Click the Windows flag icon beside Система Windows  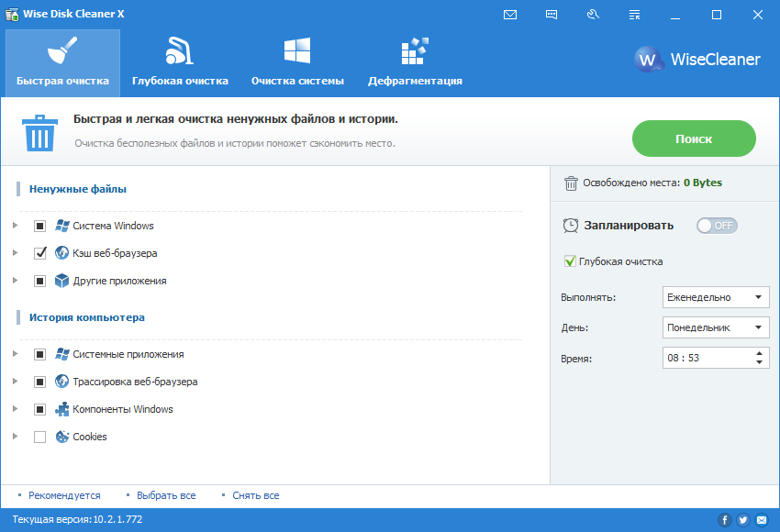pyautogui.click(x=62, y=226)
